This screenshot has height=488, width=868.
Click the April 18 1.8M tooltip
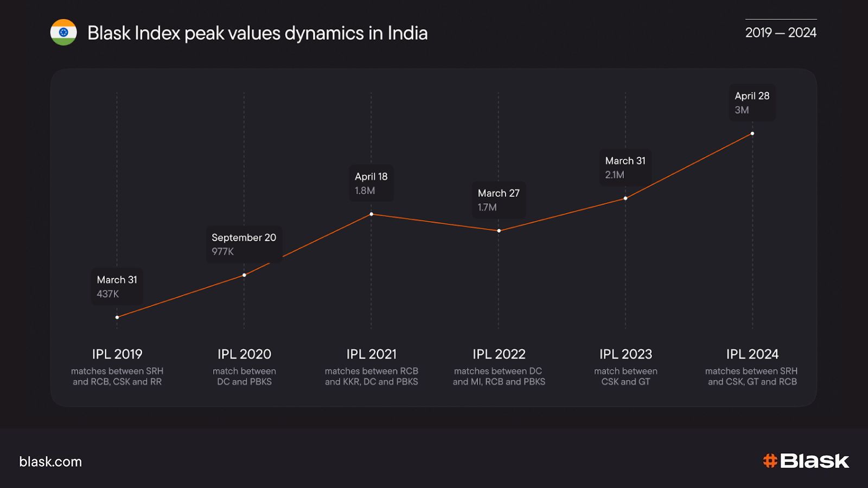click(x=371, y=183)
